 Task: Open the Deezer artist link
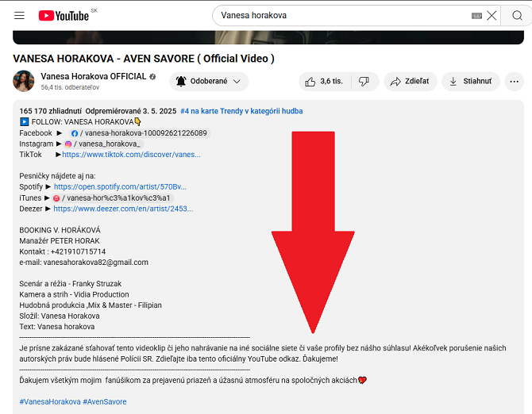point(123,209)
